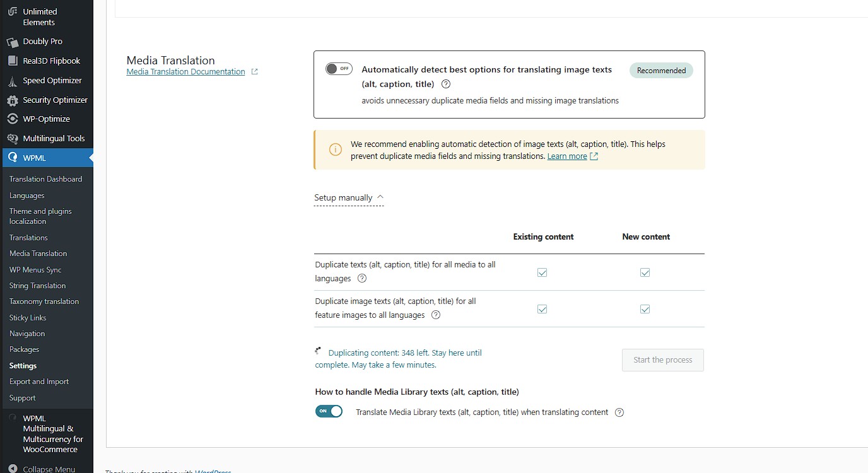
Task: Click the Multilingual Tools icon
Action: pos(13,139)
